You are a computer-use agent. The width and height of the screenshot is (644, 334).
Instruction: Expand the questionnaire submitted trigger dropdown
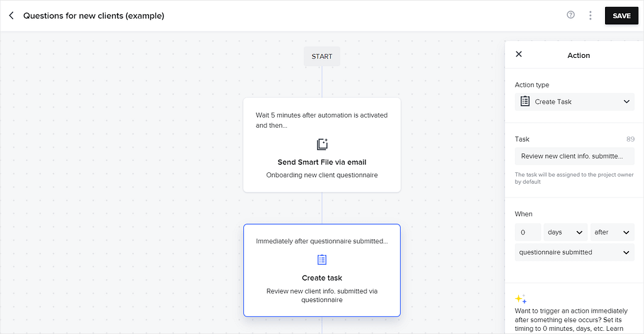pyautogui.click(x=575, y=252)
